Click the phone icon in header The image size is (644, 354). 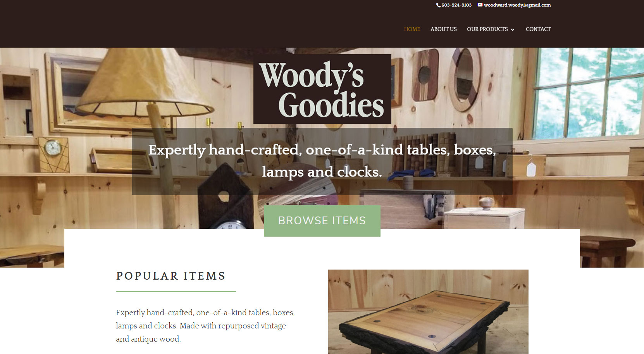pos(438,5)
